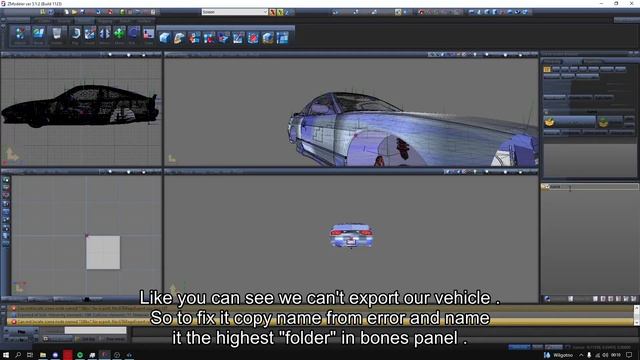This screenshot has width=640, height=360.
Task: Click the first red error row in message log
Action: click(320, 308)
